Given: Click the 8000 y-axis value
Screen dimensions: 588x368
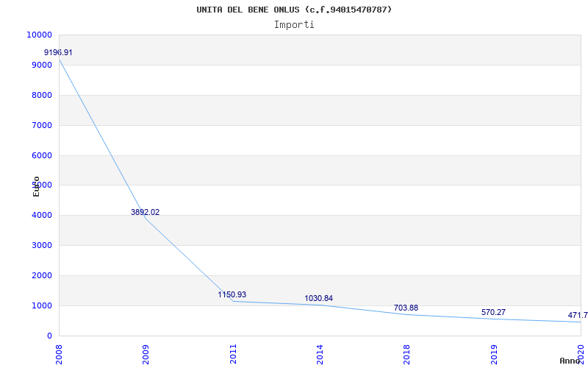Looking at the screenshot, I should click(x=42, y=96).
